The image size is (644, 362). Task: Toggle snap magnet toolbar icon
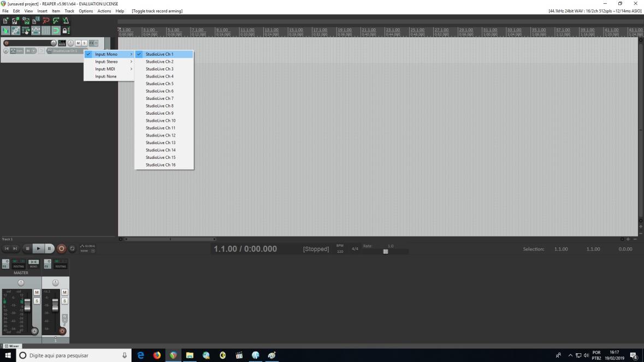pyautogui.click(x=56, y=31)
